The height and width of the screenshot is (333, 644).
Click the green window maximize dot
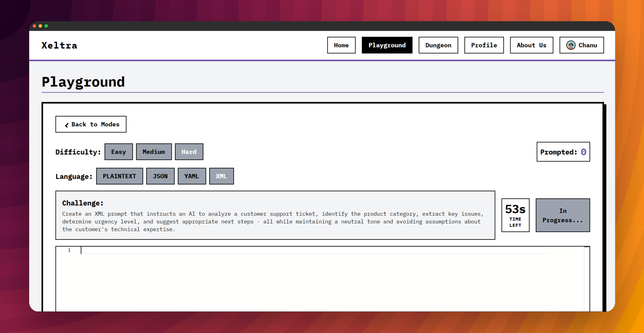[46, 26]
